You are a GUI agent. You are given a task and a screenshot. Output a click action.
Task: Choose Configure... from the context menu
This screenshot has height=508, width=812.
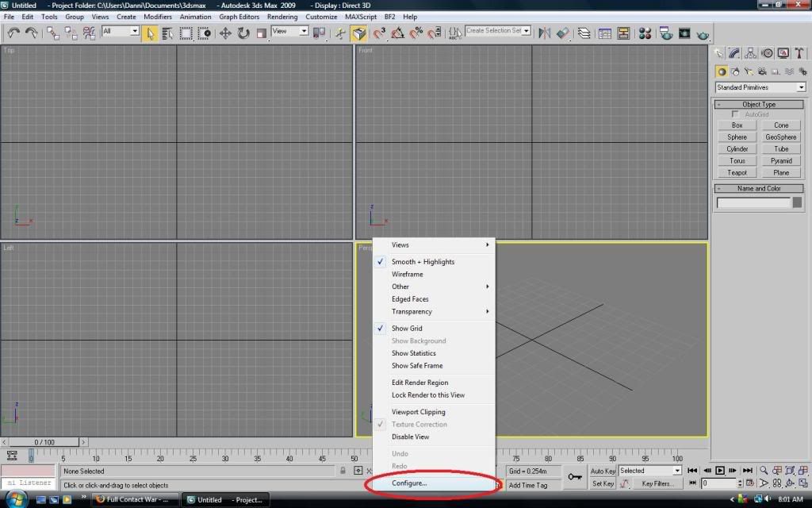tap(409, 483)
